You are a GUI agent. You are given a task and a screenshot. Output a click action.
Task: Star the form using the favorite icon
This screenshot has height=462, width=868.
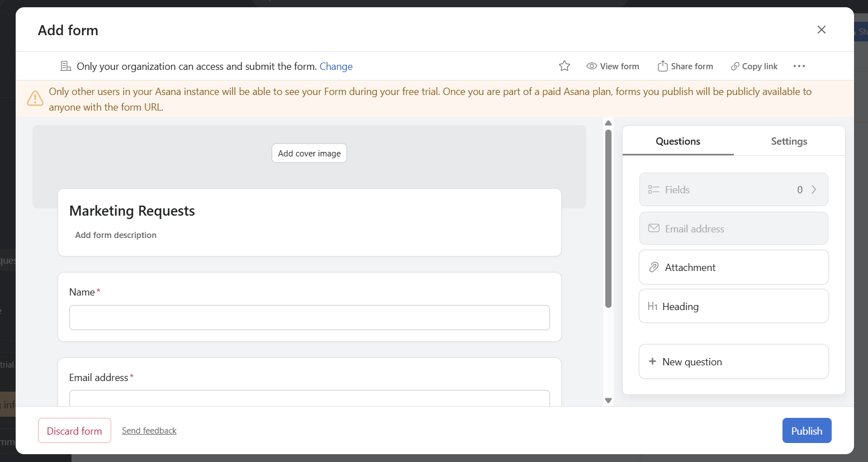click(x=564, y=65)
